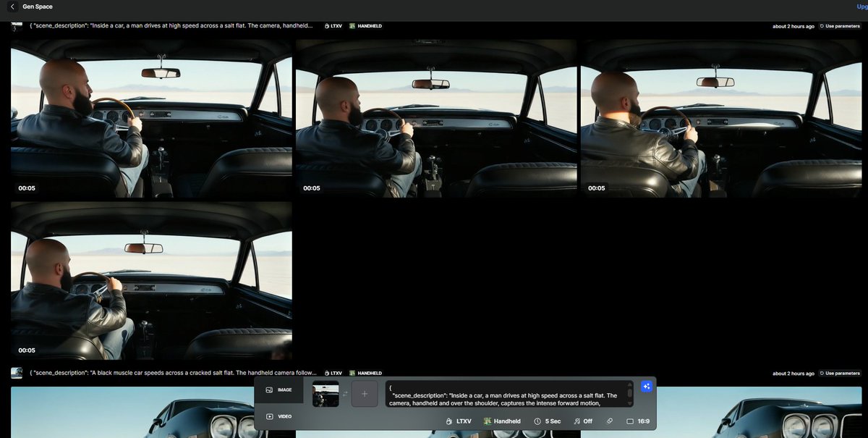Open the upgrade link in the top-right corner
This screenshot has height=438, width=868.
click(862, 7)
